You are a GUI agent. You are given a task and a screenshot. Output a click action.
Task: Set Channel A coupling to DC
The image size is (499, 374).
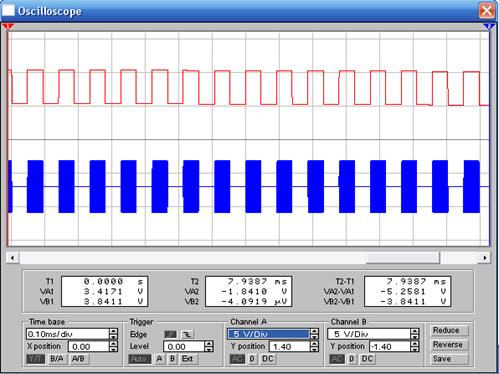[x=268, y=359]
